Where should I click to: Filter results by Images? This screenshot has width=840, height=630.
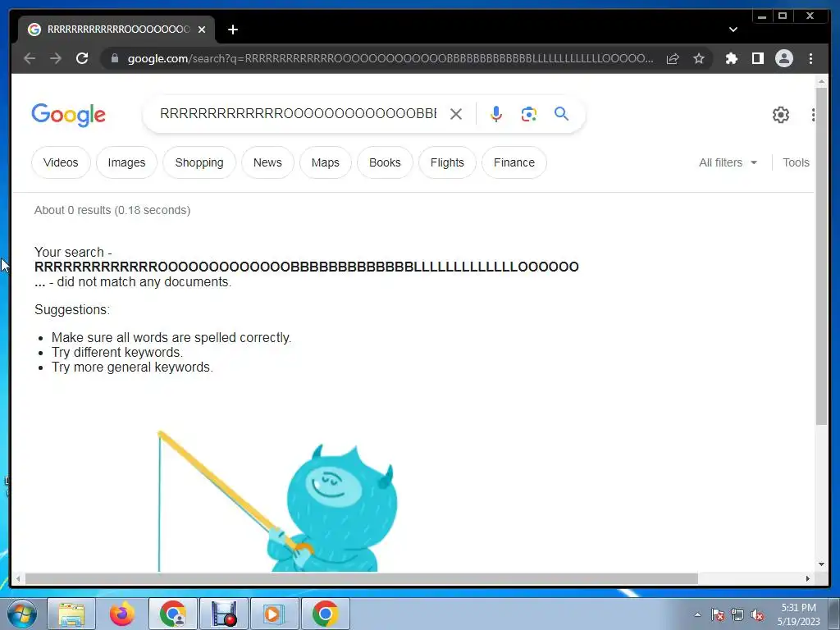click(x=126, y=162)
